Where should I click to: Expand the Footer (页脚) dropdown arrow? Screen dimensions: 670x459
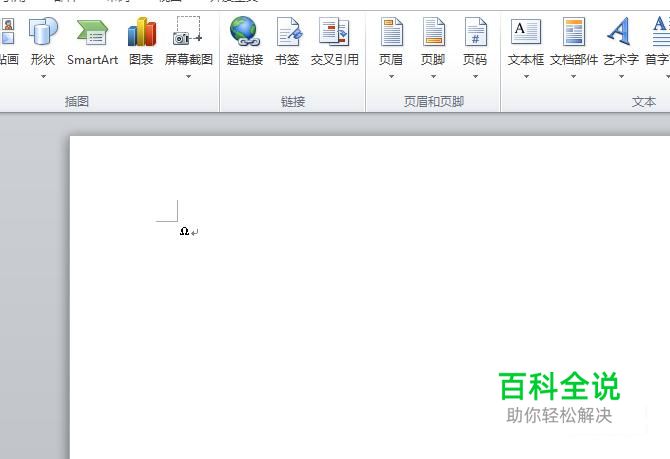[433, 77]
